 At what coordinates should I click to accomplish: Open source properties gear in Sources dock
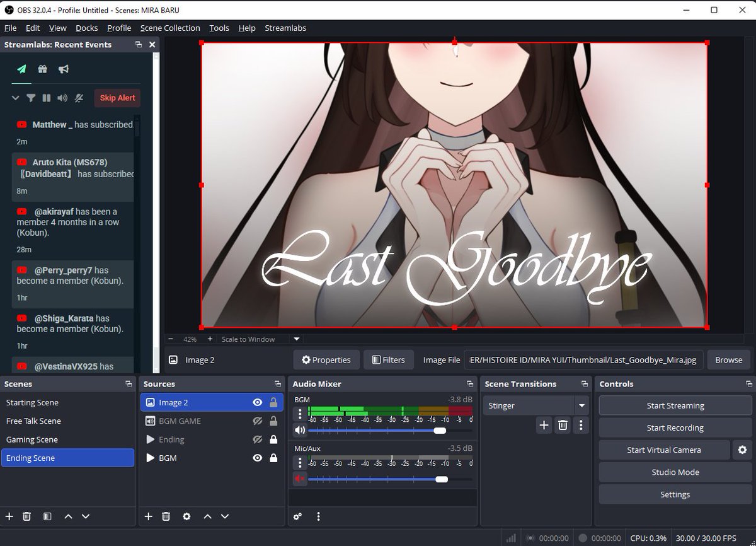pyautogui.click(x=186, y=516)
